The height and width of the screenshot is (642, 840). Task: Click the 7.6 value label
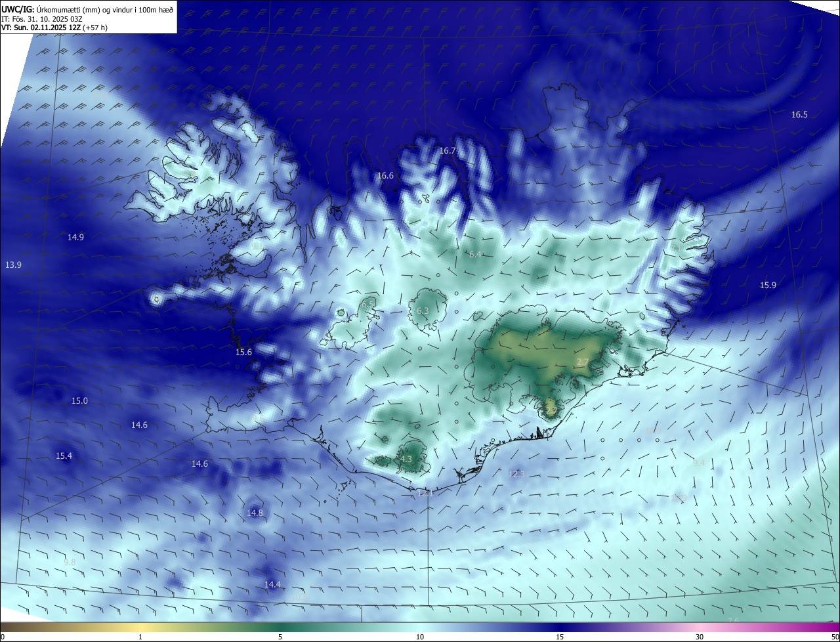pos(734,621)
